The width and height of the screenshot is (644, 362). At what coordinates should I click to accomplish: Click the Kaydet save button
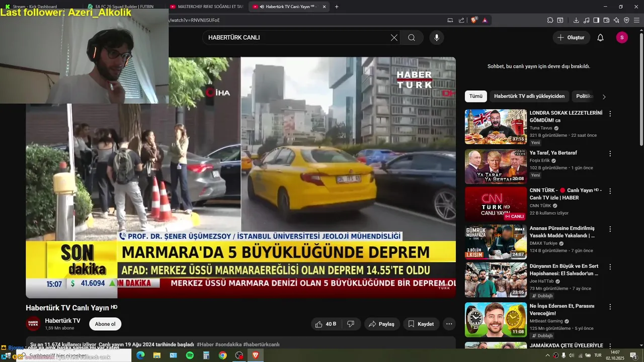tap(421, 324)
